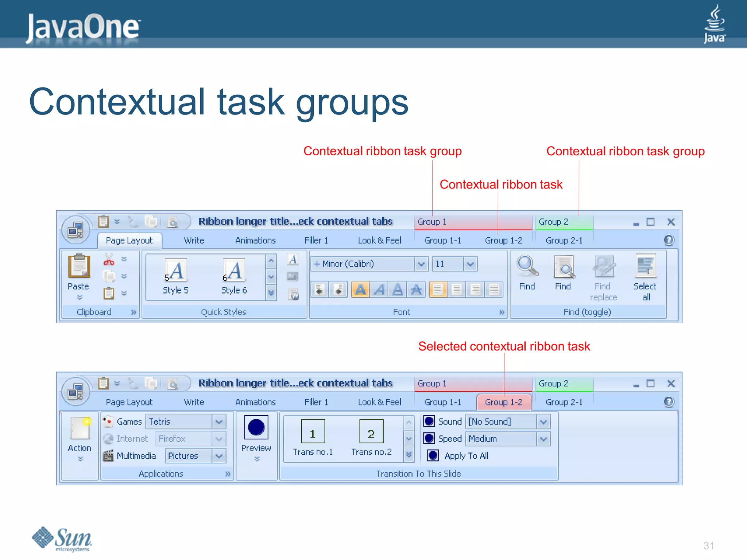Expand the Applications band launcher arrow
The width and height of the screenshot is (747, 560).
point(228,474)
